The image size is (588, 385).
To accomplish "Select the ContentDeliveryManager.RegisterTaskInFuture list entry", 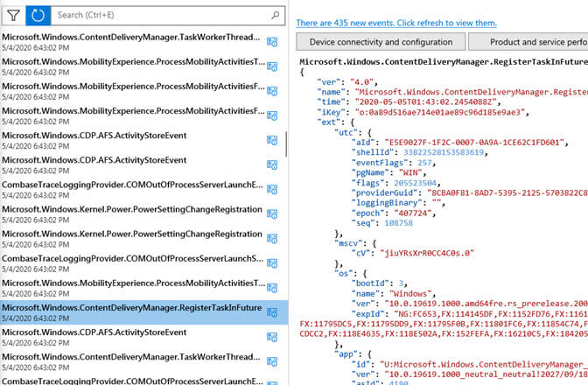I will click(x=144, y=312).
